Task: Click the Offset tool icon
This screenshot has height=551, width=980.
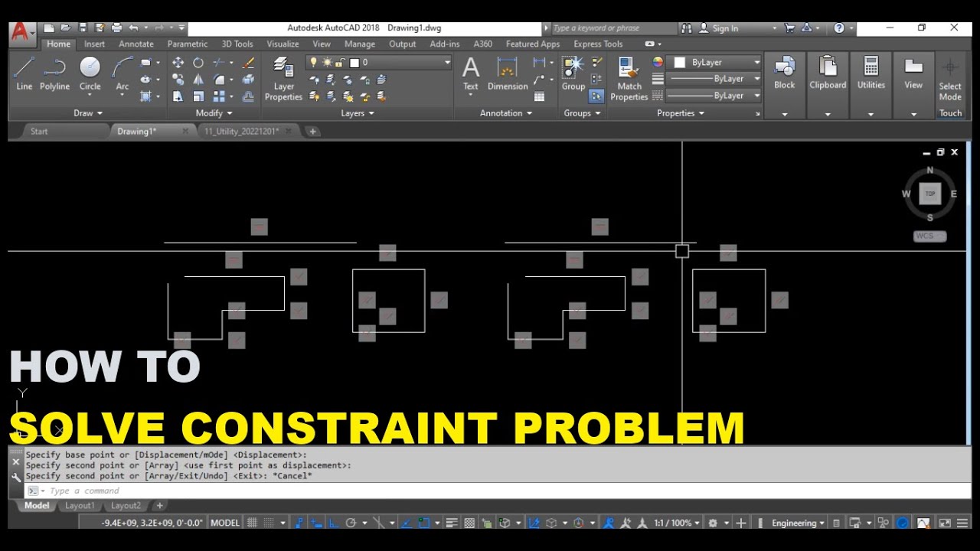Action: pyautogui.click(x=248, y=96)
